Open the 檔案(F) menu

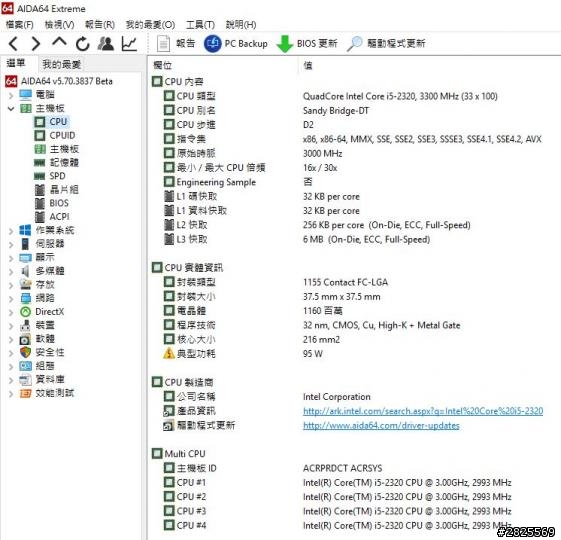point(20,25)
